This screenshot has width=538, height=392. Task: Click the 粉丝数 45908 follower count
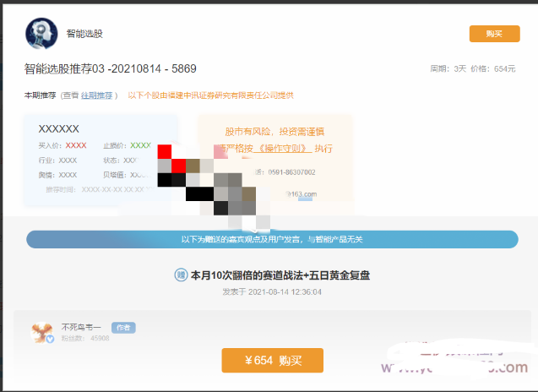(85, 338)
